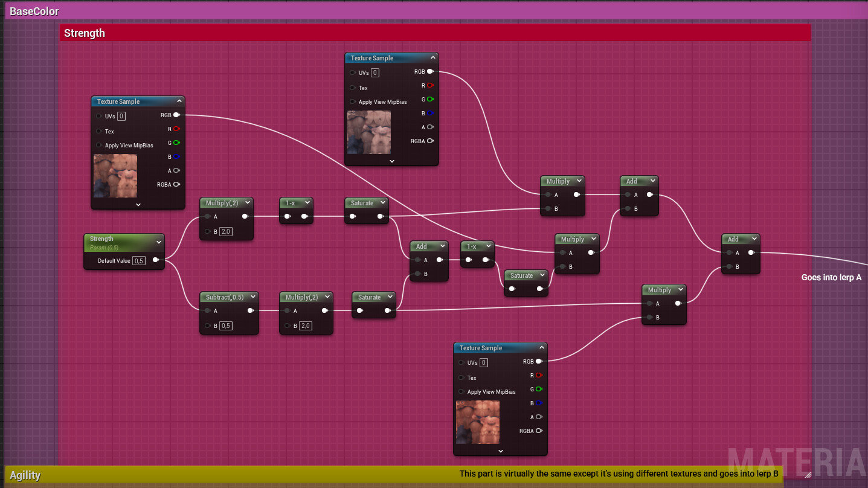868x488 pixels.
Task: Open the dropdown on the first 1-x node
Action: point(307,203)
